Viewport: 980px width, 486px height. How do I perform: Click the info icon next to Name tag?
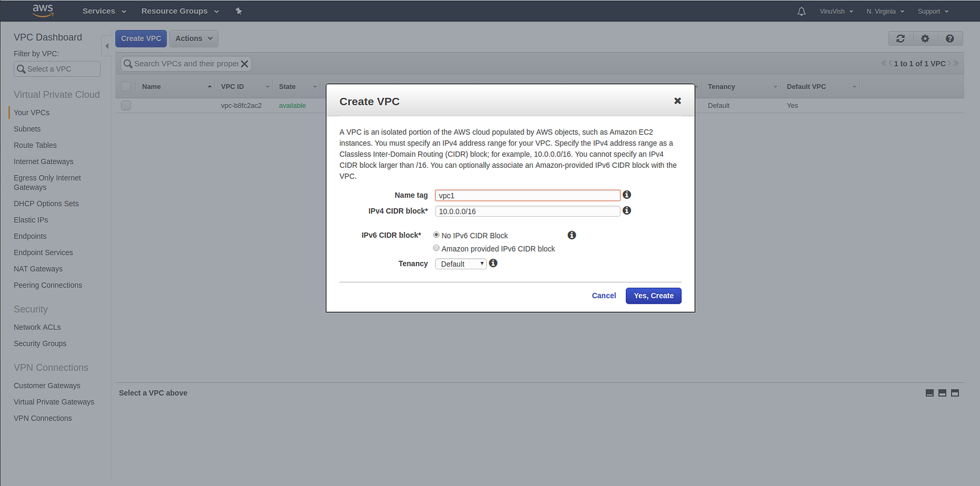tap(627, 195)
